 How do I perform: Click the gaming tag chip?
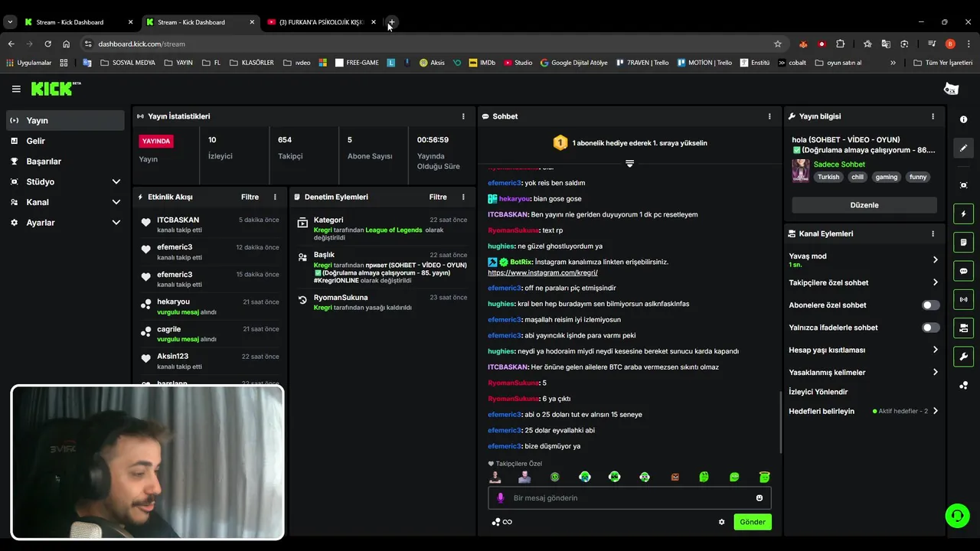[887, 177]
